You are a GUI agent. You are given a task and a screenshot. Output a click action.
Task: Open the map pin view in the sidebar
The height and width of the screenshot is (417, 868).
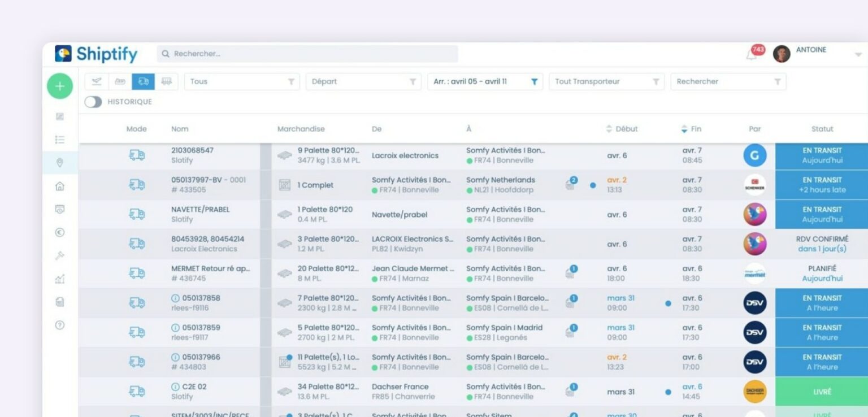pyautogui.click(x=60, y=163)
